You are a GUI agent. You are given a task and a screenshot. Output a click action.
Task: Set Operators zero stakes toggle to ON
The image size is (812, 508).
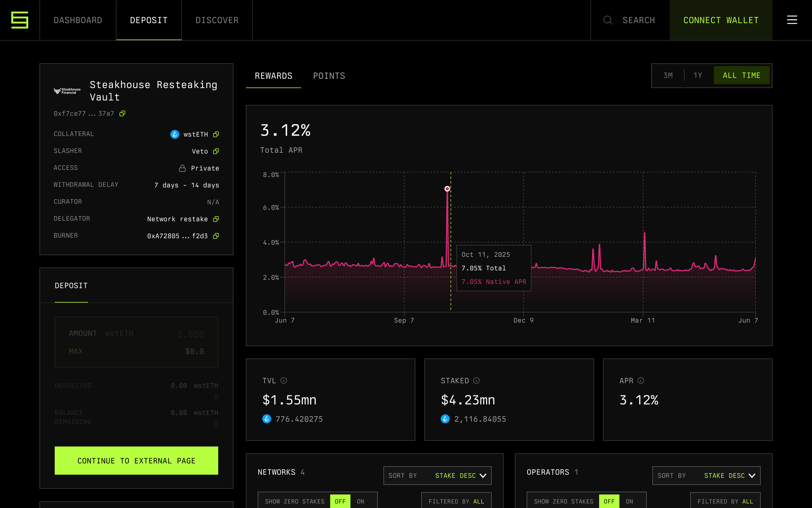point(630,501)
